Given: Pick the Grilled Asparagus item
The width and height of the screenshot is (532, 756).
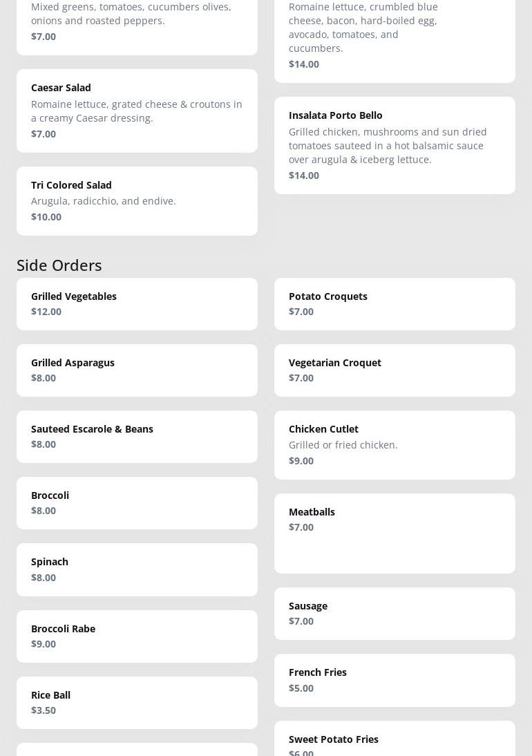Looking at the screenshot, I should 137,370.
